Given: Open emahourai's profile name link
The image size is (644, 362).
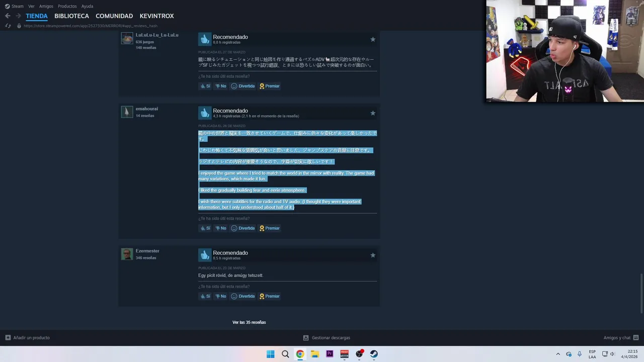Looking at the screenshot, I should click(x=147, y=109).
